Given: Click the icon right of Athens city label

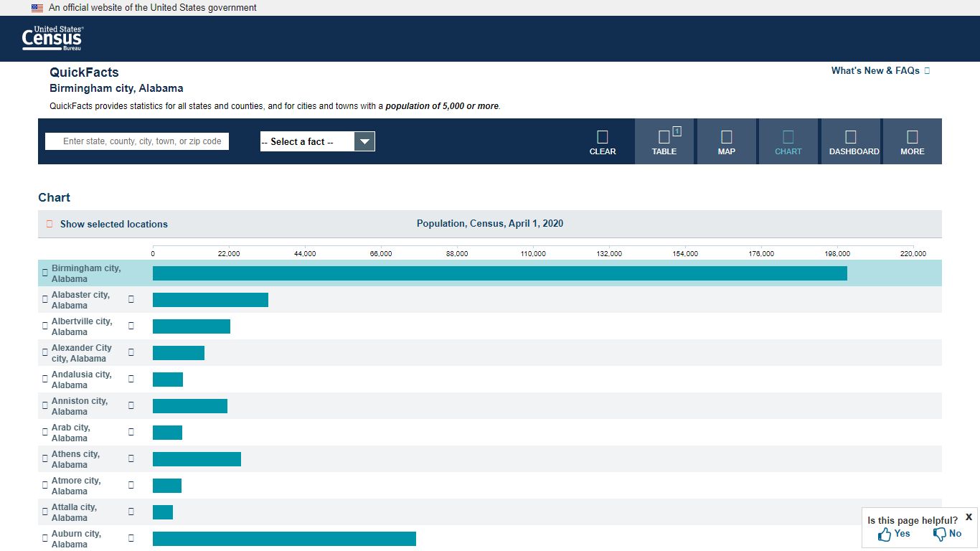Looking at the screenshot, I should [x=131, y=458].
